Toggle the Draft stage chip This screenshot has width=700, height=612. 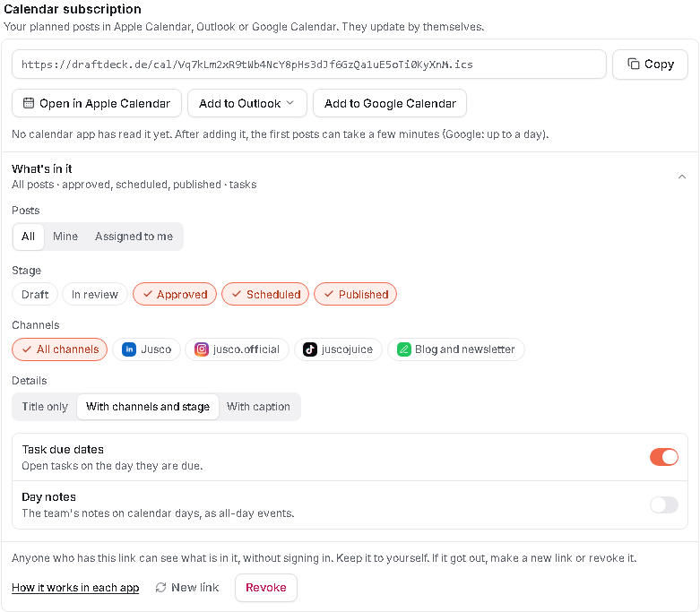(35, 294)
